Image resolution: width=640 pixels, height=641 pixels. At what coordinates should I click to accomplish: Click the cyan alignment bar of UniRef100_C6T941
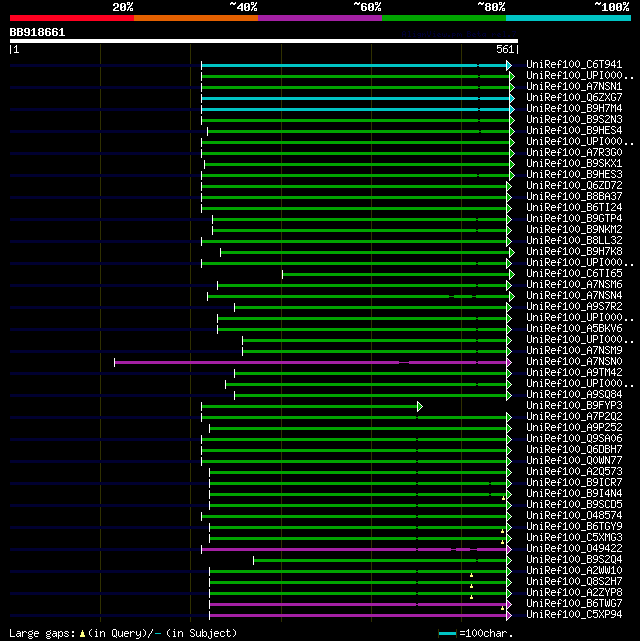354,65
